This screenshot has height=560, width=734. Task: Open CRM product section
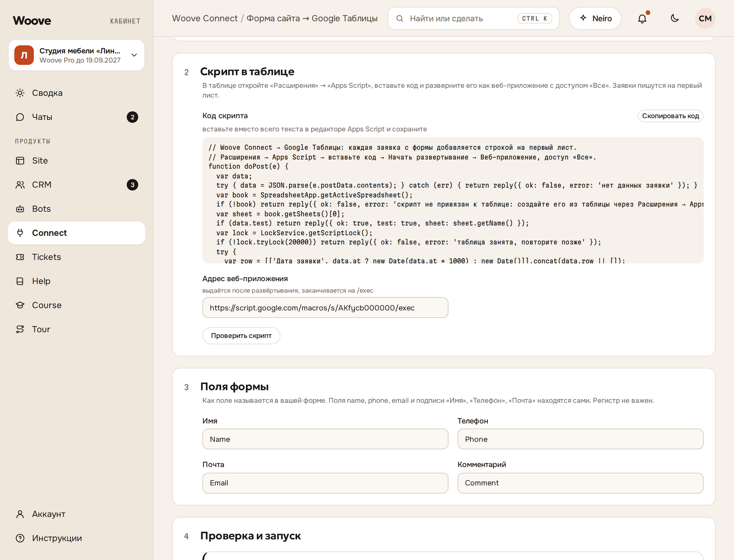click(x=77, y=185)
